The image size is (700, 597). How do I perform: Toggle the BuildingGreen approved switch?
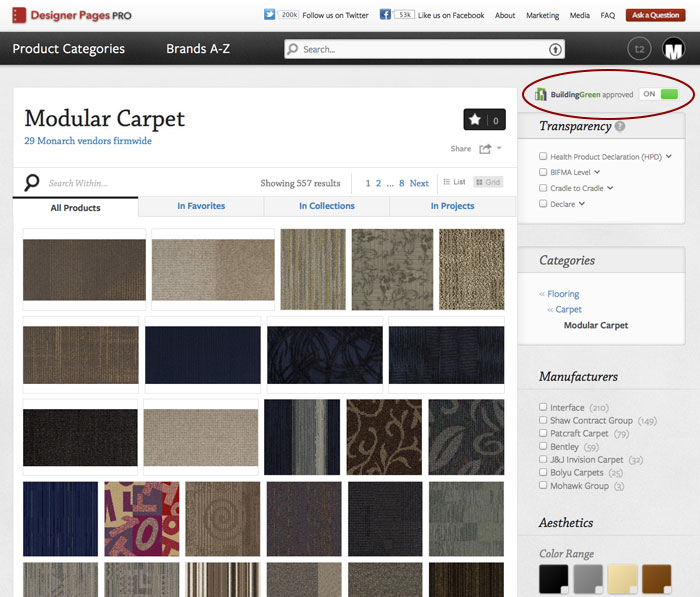[x=659, y=94]
